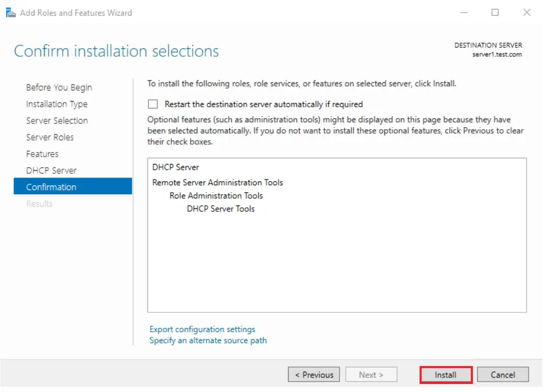Open the Installation Type step

[x=57, y=105]
